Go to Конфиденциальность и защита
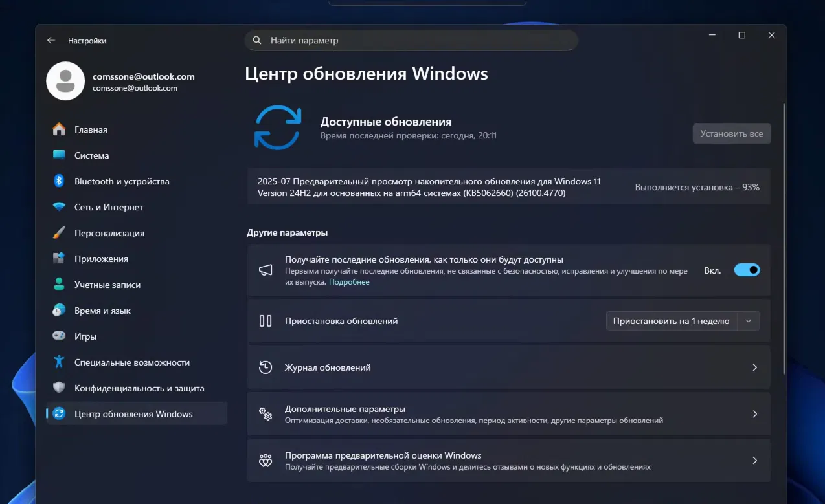 click(x=137, y=388)
